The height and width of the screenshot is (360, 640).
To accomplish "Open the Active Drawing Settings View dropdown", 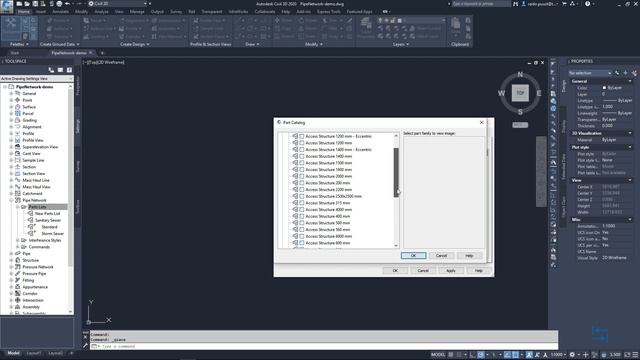I will click(36, 78).
